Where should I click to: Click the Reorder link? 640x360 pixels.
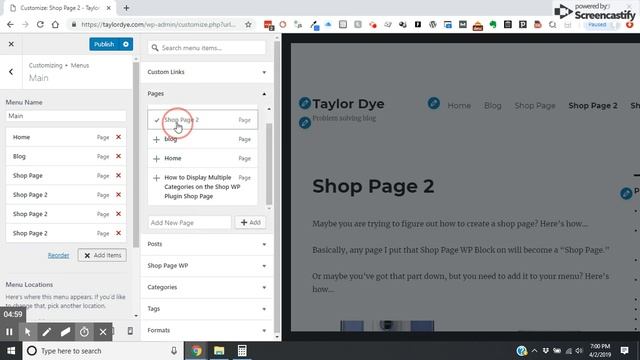[58, 256]
